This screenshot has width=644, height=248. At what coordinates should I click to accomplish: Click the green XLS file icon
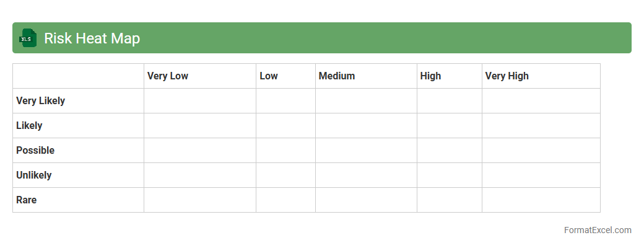[x=28, y=38]
